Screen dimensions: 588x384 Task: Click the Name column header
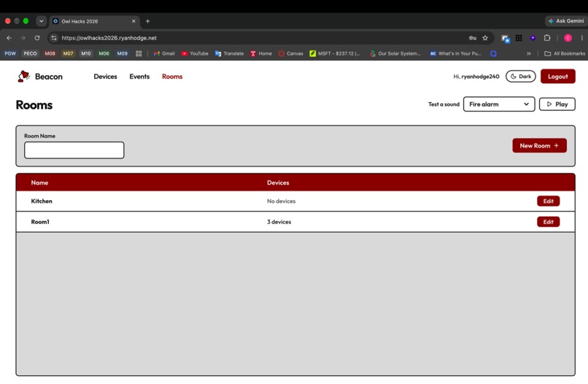[39, 183]
